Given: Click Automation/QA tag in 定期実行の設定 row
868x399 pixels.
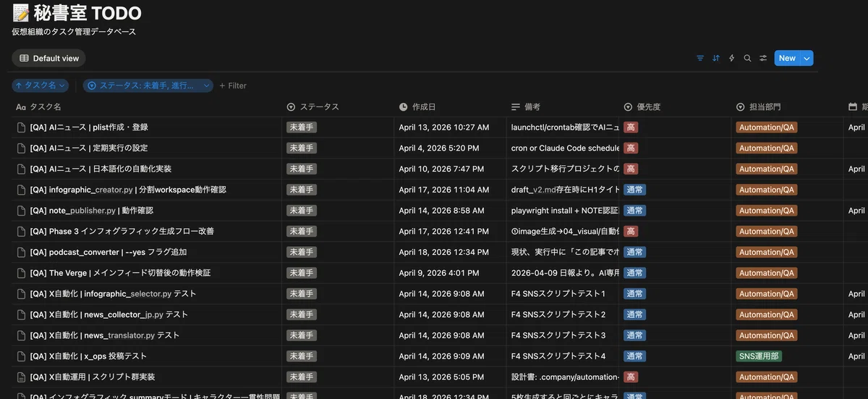Looking at the screenshot, I should pos(767,148).
